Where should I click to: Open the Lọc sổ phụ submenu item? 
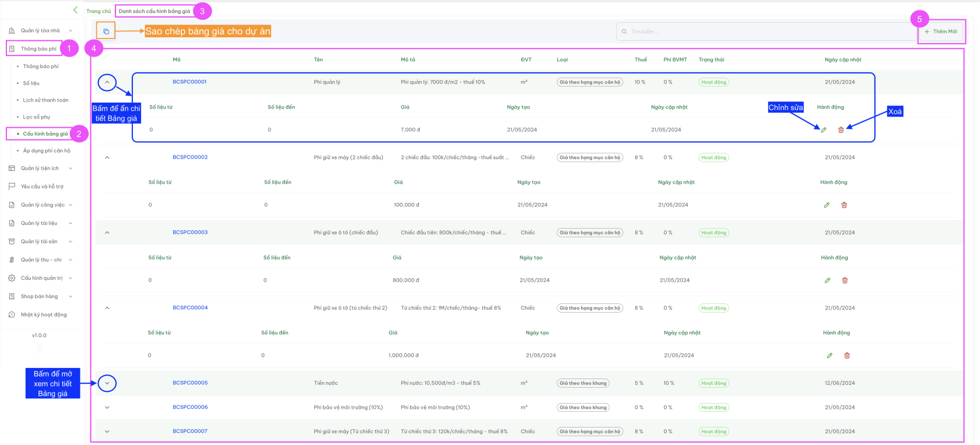coord(37,117)
